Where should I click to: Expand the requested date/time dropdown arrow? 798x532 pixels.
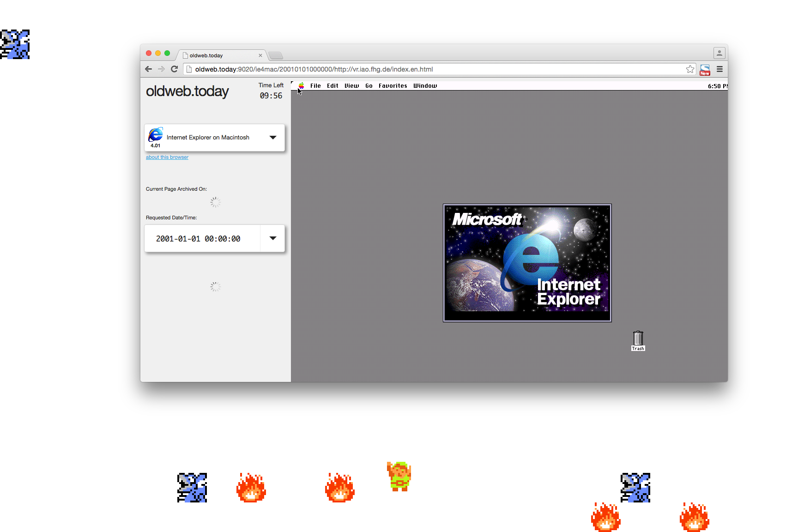(273, 238)
